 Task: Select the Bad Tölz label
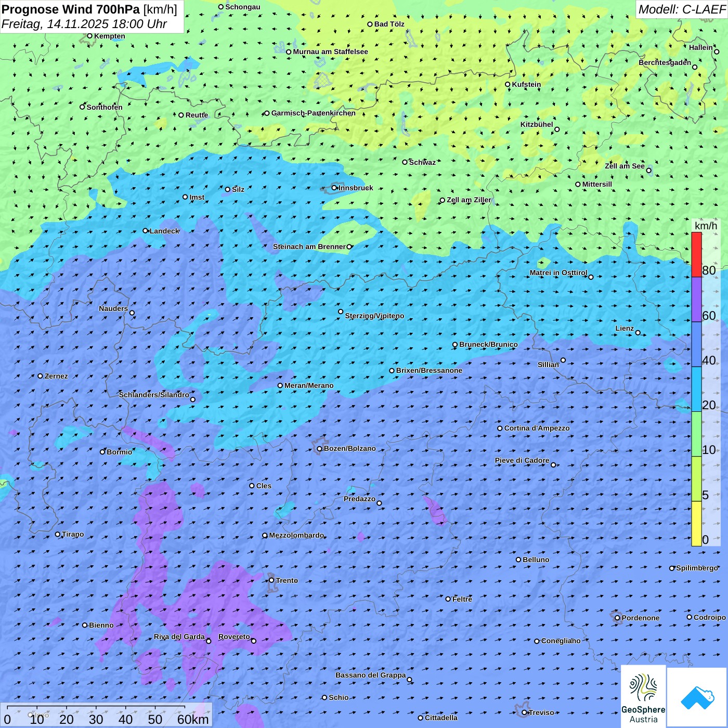[389, 24]
